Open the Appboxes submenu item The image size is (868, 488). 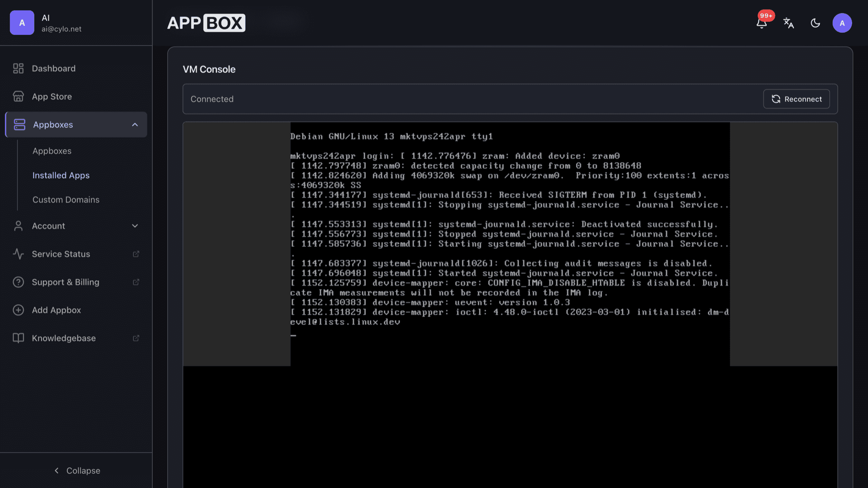coord(52,151)
